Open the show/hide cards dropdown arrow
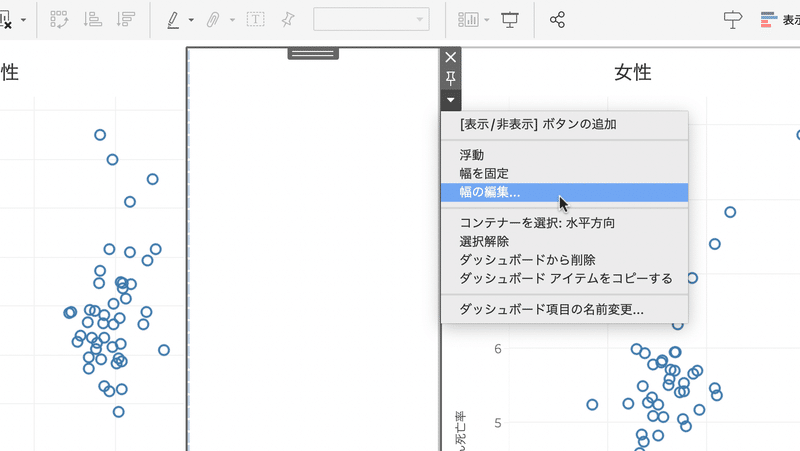 [x=486, y=20]
